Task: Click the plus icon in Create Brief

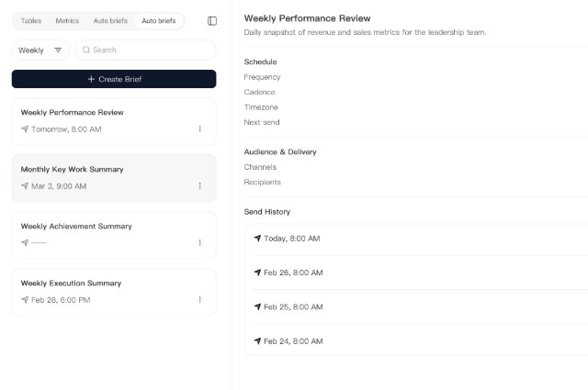Action: [x=91, y=79]
